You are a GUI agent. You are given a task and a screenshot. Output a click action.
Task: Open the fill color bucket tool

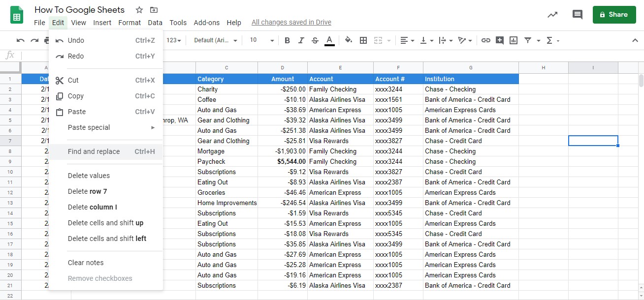349,40
